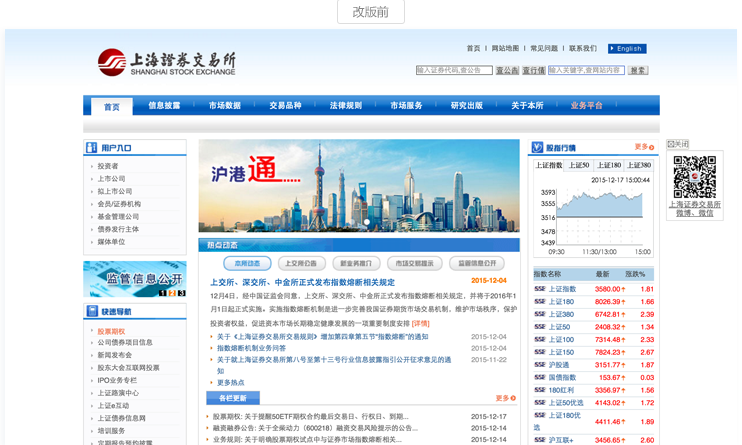This screenshot has width=742, height=445.
Task: Open 交易品种 in the main navigation
Action: click(285, 106)
